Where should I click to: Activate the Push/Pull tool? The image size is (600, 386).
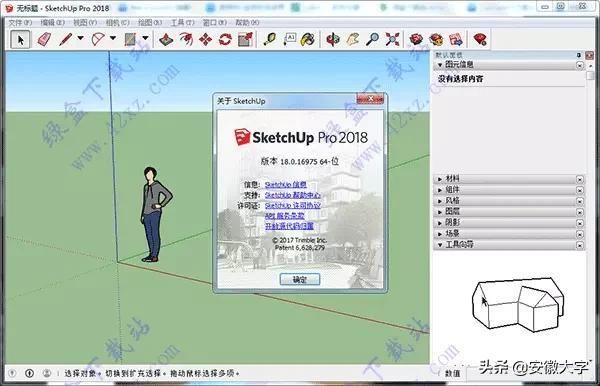coord(166,39)
